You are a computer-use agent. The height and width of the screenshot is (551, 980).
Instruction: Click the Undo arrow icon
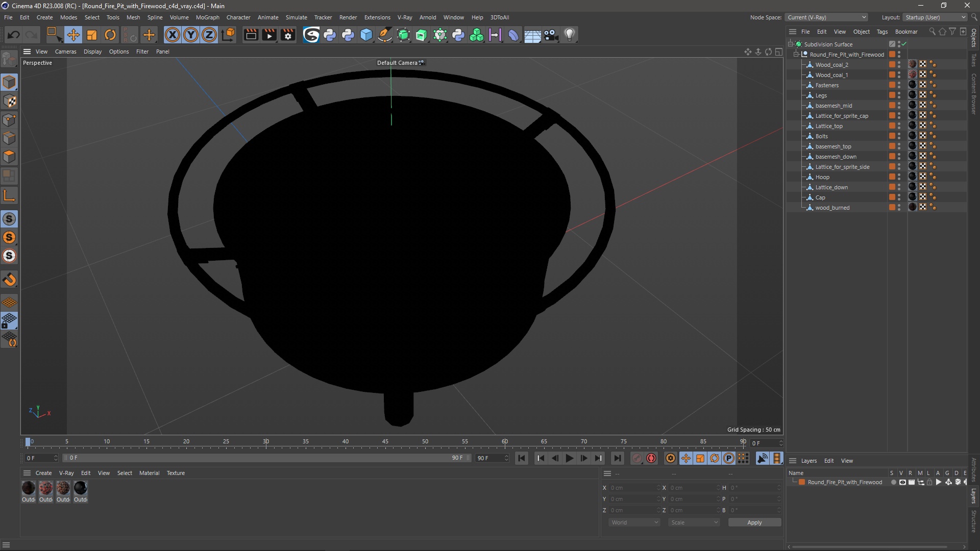click(x=14, y=35)
